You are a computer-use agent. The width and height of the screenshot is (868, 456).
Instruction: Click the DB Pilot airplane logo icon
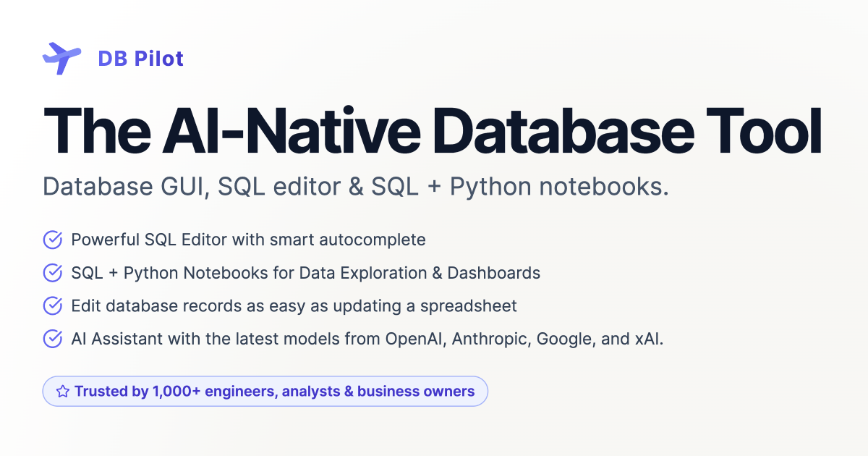point(61,58)
